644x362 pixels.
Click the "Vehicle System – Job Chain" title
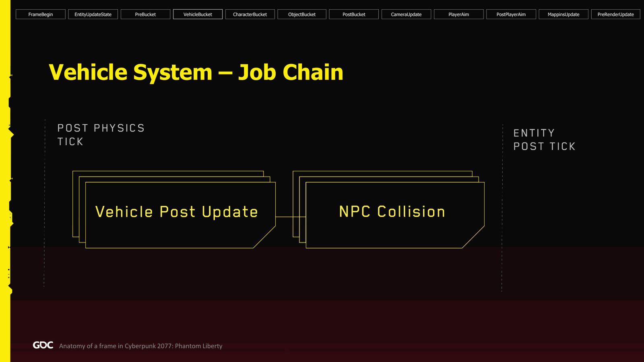click(x=196, y=72)
